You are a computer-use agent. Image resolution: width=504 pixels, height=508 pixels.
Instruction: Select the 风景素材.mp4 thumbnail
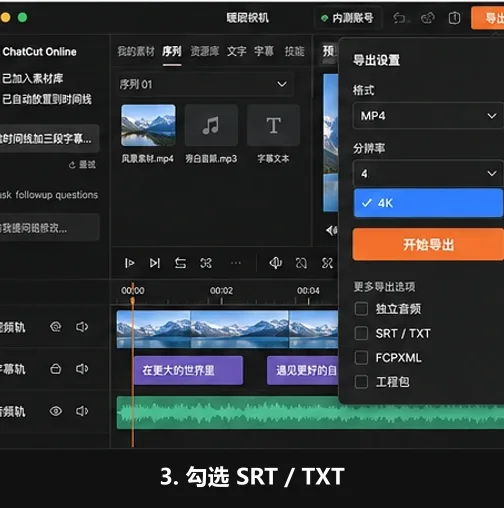tap(148, 125)
